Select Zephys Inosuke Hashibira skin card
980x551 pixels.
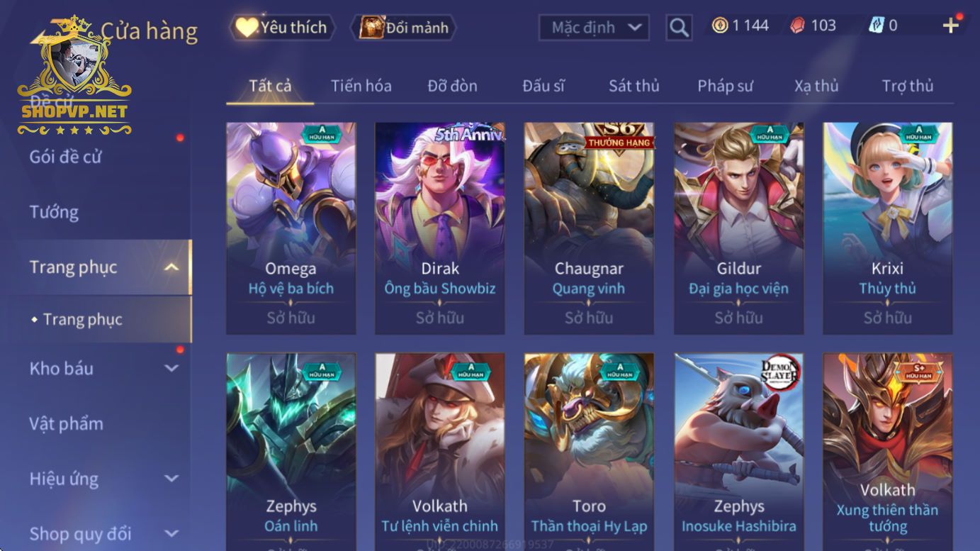738,452
